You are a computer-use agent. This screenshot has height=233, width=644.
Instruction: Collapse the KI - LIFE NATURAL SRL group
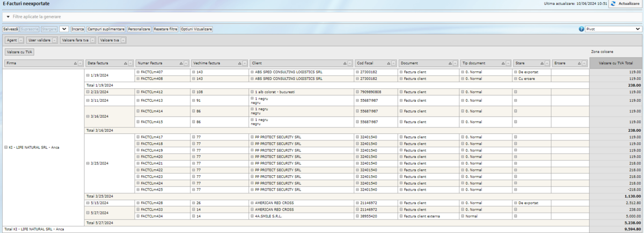point(6,147)
